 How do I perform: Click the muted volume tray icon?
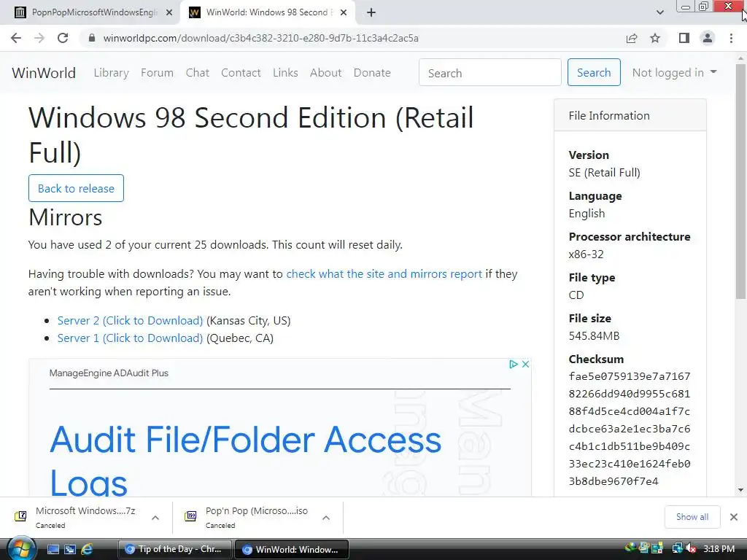(x=692, y=548)
